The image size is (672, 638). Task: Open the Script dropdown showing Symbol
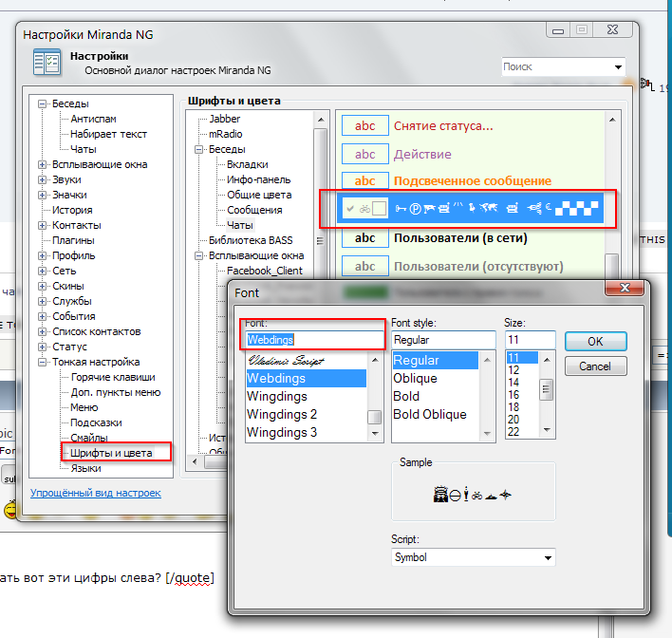tap(548, 558)
